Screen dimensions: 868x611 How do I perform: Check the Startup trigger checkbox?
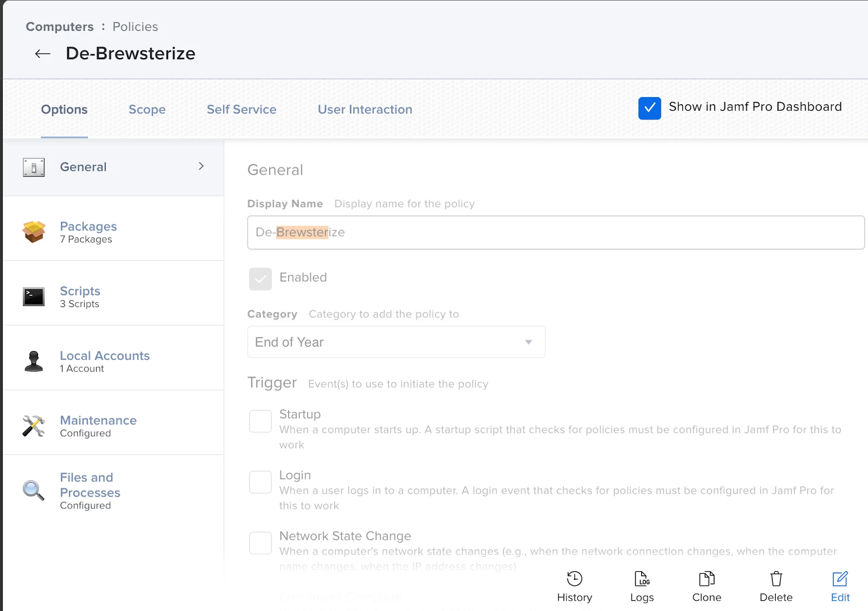(260, 421)
